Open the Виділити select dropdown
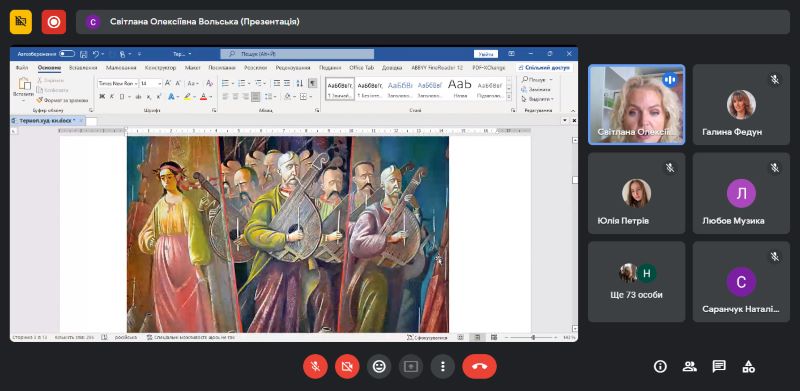This screenshot has height=391, width=800. point(538,99)
